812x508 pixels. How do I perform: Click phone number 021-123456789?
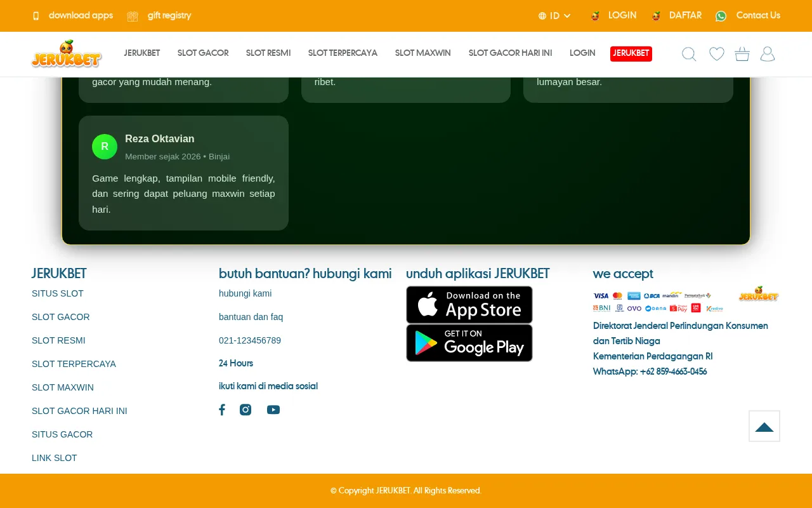pyautogui.click(x=250, y=340)
